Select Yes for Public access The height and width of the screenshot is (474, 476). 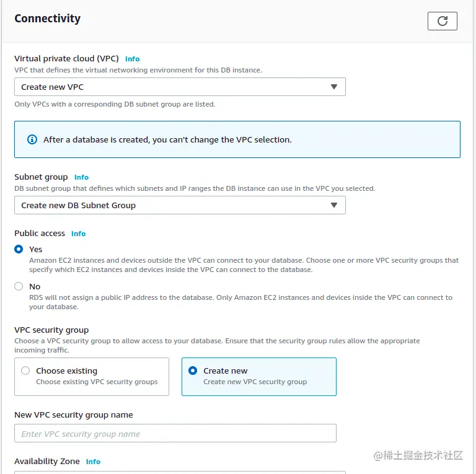pos(19,249)
